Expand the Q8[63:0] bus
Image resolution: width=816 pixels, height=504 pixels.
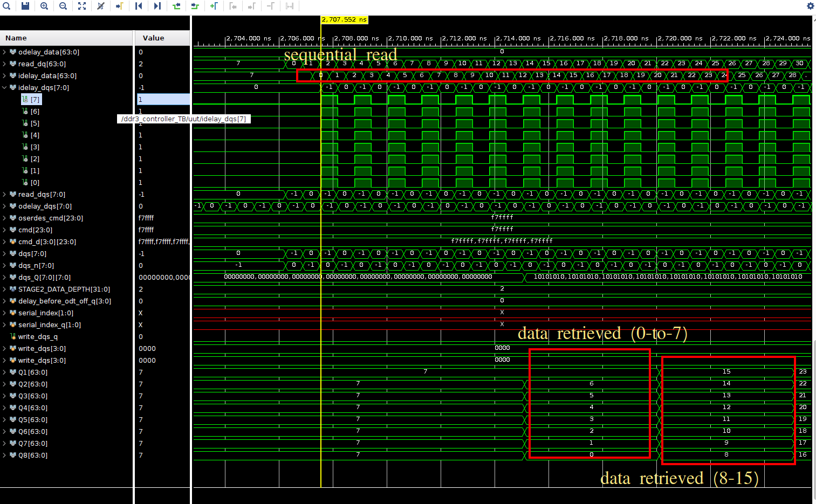(x=5, y=455)
